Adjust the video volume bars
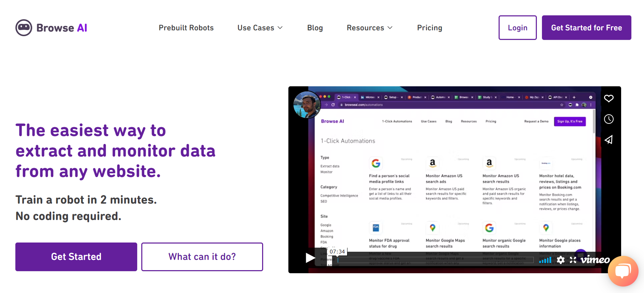The height and width of the screenshot is (293, 644). click(x=545, y=260)
